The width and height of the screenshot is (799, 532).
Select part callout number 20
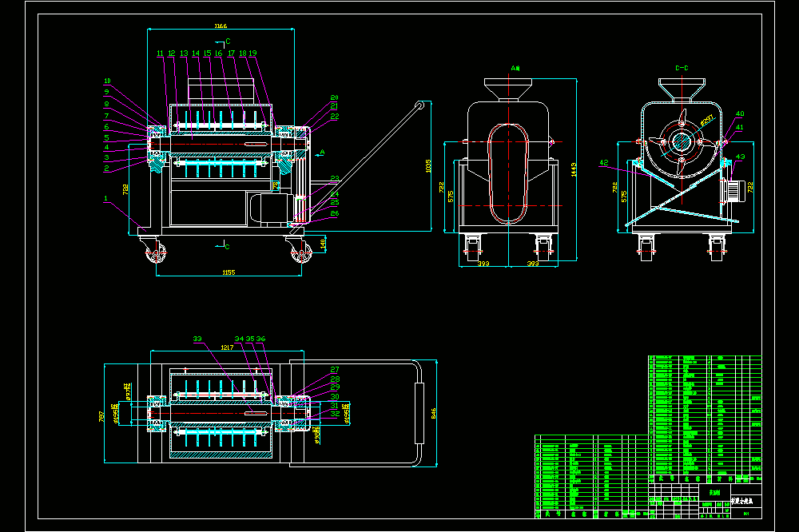tap(334, 97)
